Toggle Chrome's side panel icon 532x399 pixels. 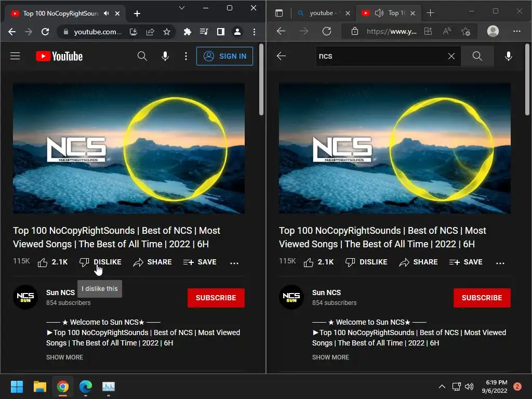(x=220, y=32)
